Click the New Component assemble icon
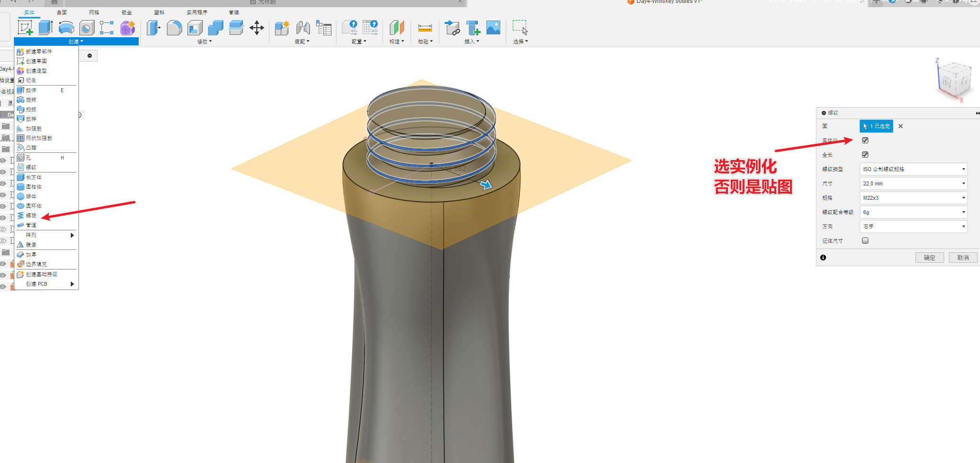The image size is (980, 463). 282,28
